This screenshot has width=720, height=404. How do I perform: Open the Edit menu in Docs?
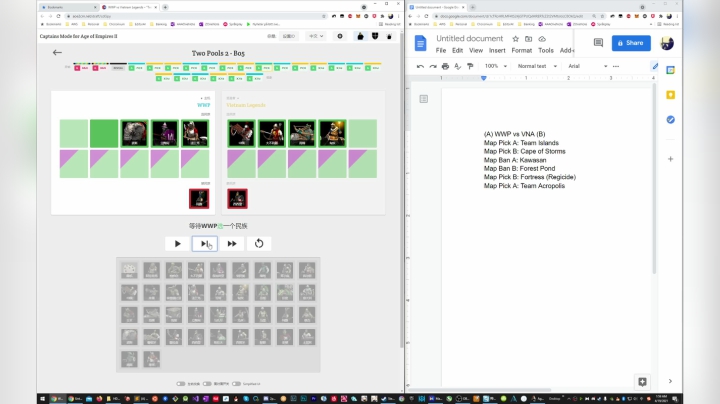[457, 50]
